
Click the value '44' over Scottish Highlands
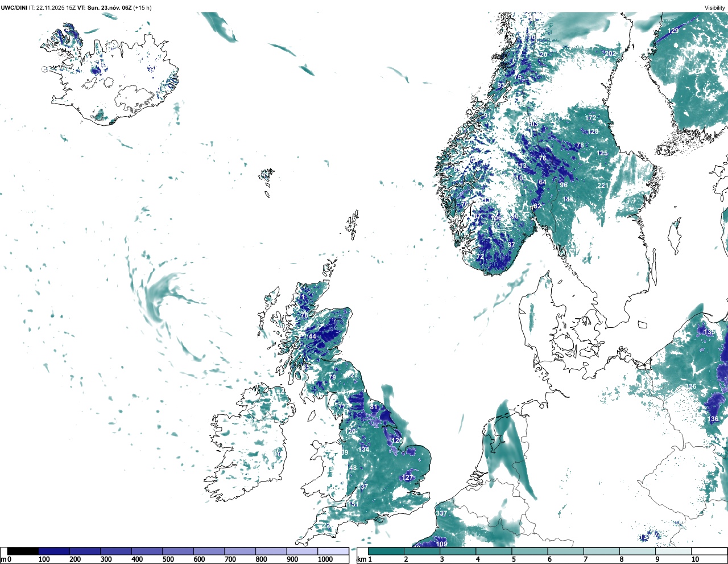point(312,336)
